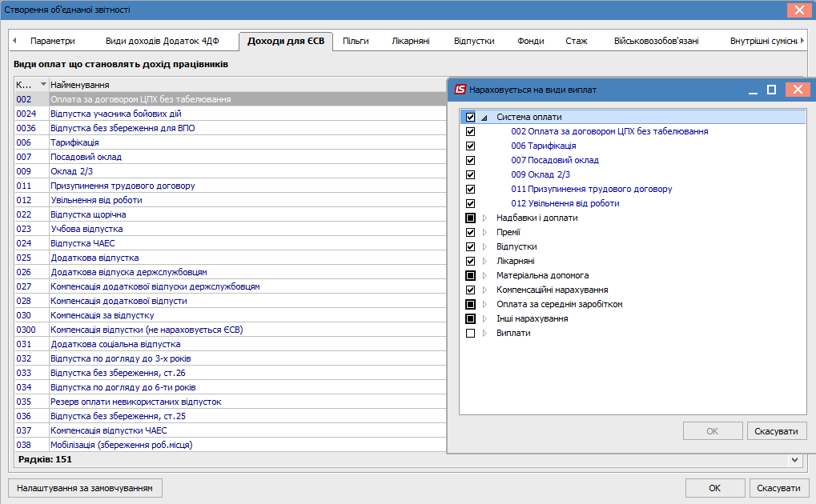This screenshot has height=504, width=816.
Task: Uncheck 006 Тарифікація checkbox
Action: 471,146
